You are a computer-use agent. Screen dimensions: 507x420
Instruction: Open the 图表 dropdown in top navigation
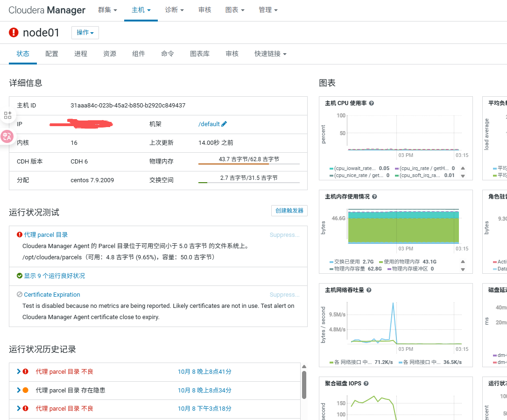point(235,10)
